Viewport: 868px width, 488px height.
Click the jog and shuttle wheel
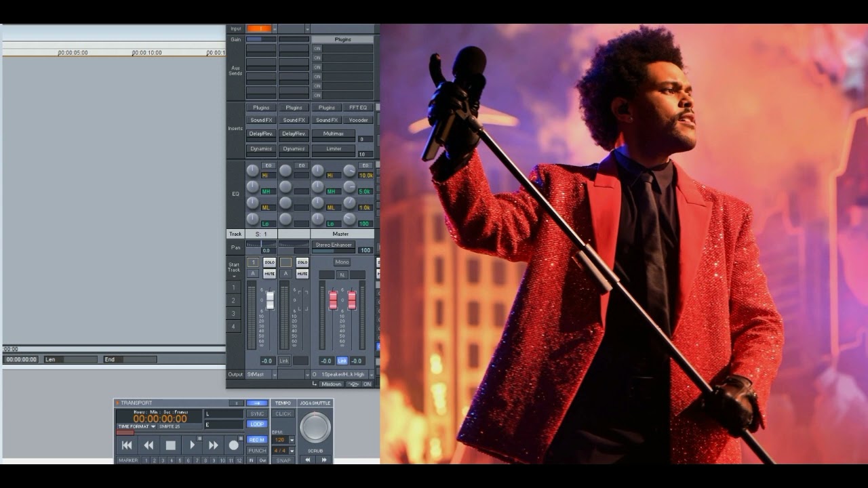coord(315,427)
